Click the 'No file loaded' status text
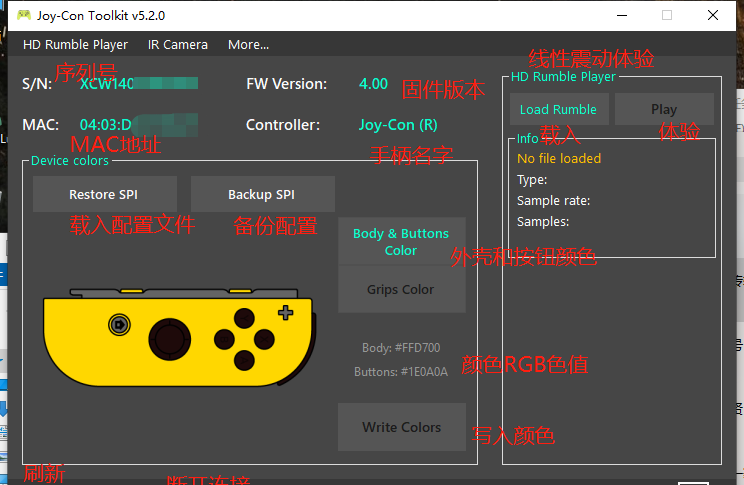Image resolution: width=744 pixels, height=485 pixels. (x=559, y=159)
